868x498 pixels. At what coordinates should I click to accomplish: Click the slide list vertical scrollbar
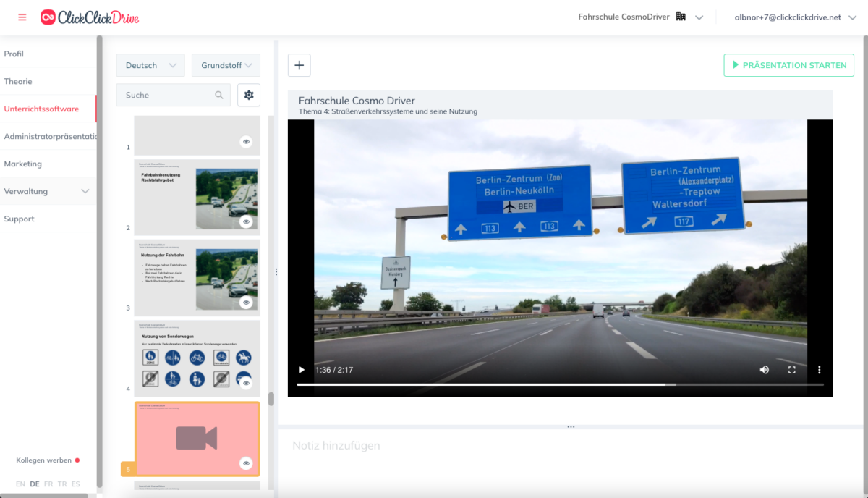pyautogui.click(x=271, y=400)
